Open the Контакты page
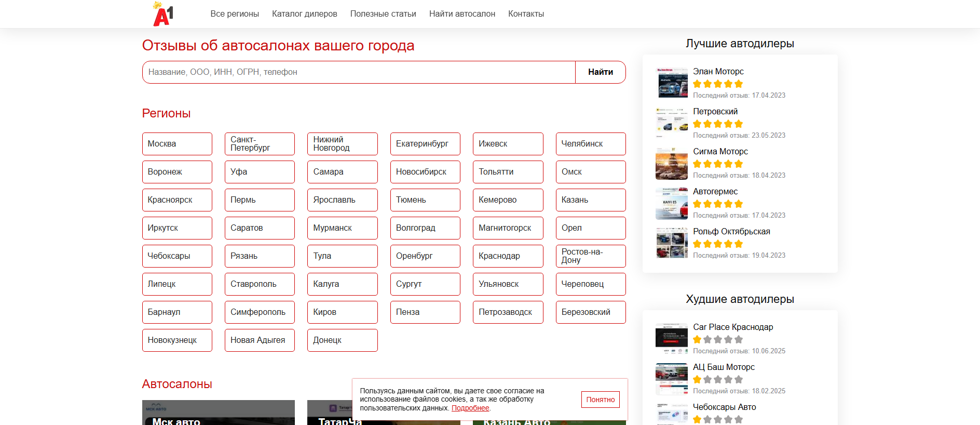The image size is (980, 425). pyautogui.click(x=526, y=14)
